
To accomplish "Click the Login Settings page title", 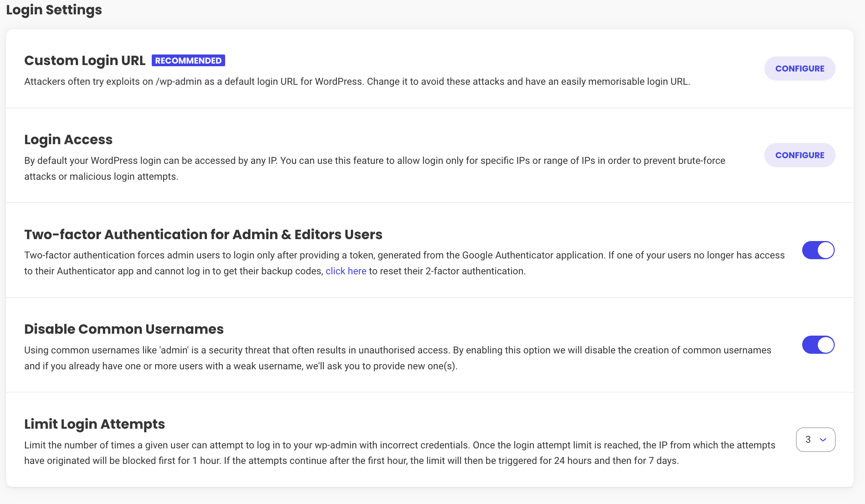I will coord(54,10).
